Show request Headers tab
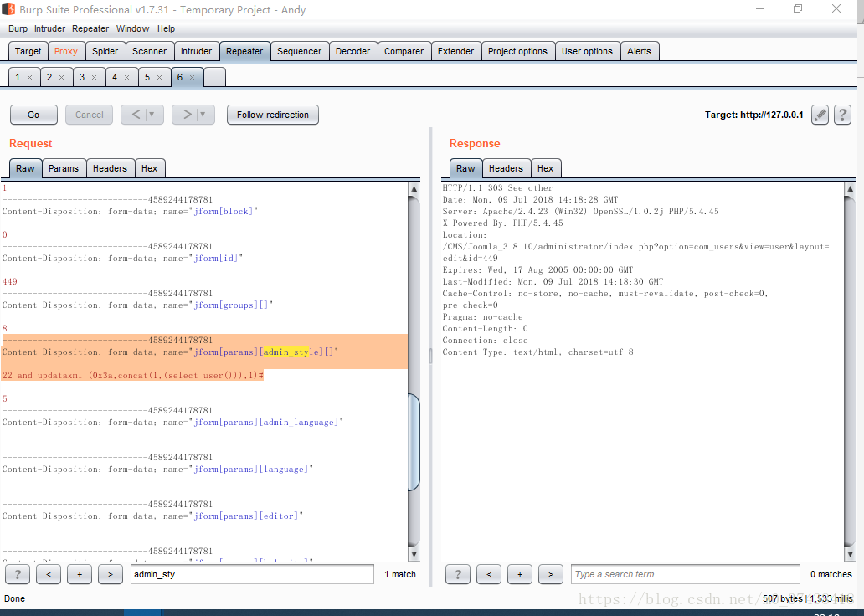This screenshot has width=864, height=616. coord(110,168)
